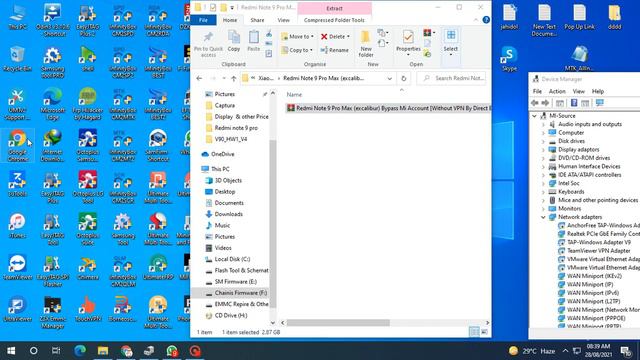Open File Explorer from taskbar
The height and width of the screenshot is (360, 640).
103,351
